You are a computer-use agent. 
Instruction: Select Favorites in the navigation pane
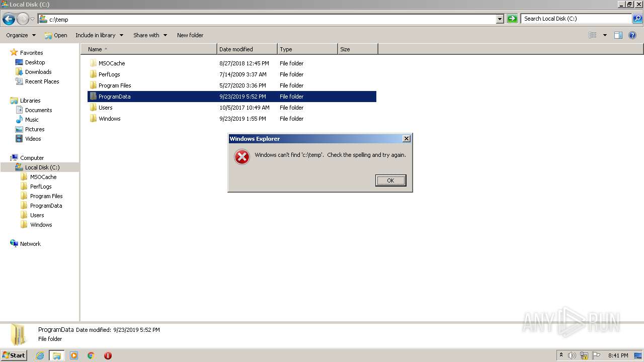click(31, 53)
